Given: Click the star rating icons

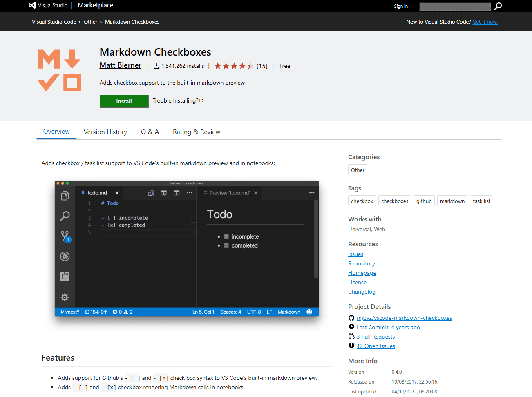Looking at the screenshot, I should pos(234,66).
